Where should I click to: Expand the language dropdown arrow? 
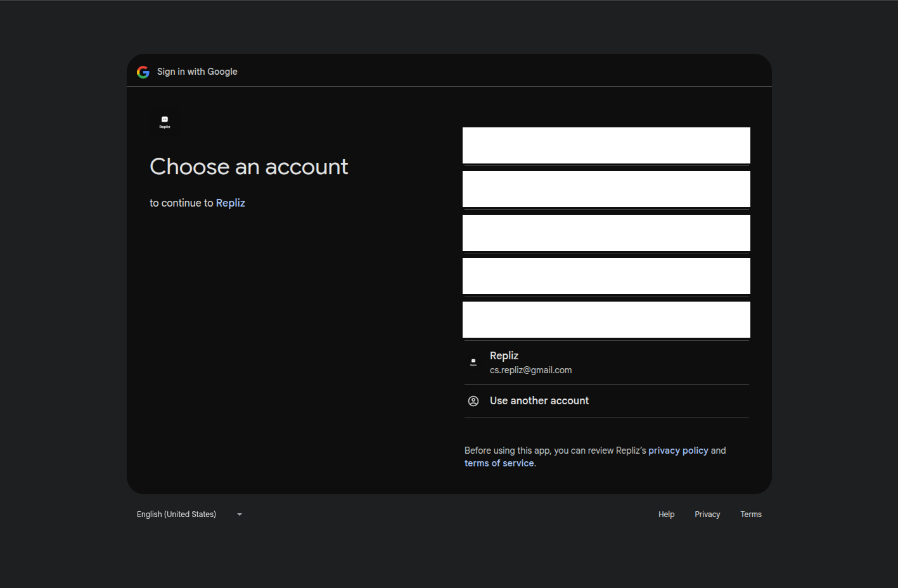(240, 514)
